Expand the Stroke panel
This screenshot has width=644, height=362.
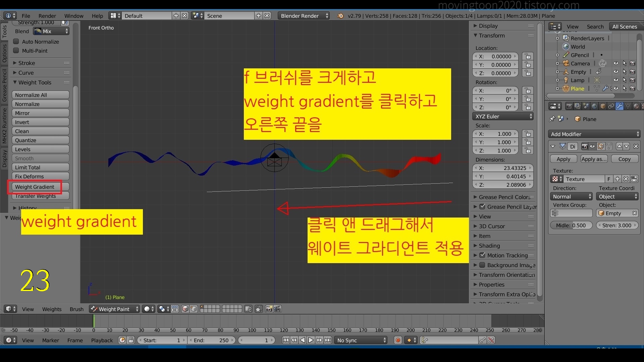15,63
